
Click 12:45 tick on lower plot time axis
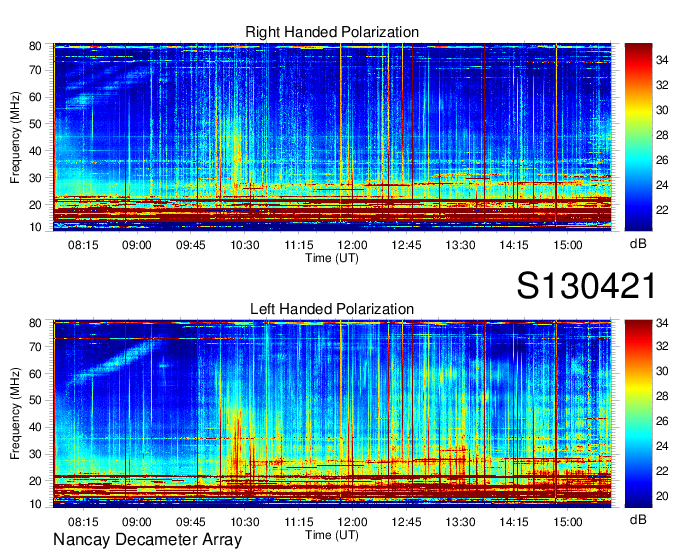(x=406, y=522)
